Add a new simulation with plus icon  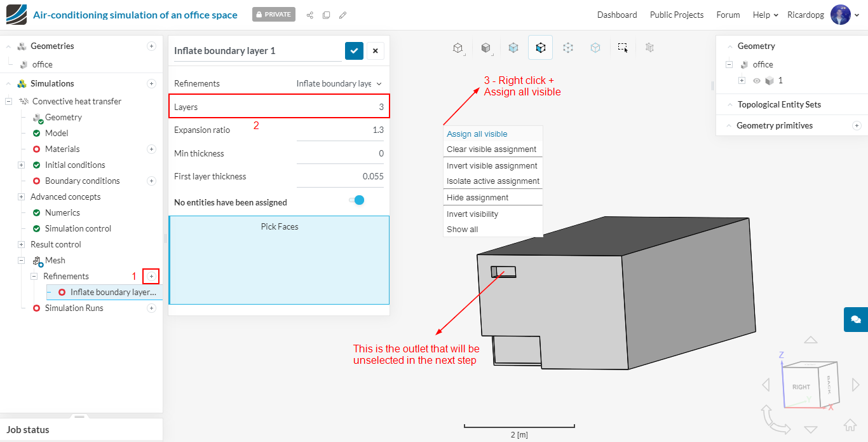(151, 83)
